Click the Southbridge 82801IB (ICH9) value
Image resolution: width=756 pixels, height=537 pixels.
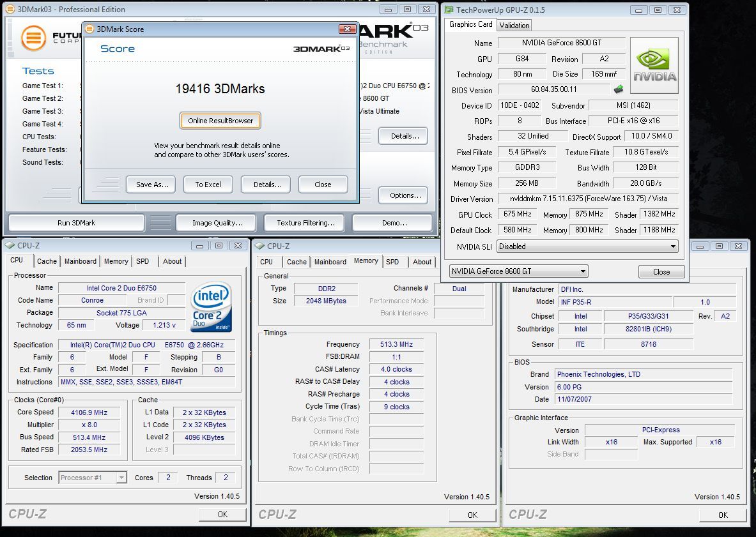coord(649,329)
